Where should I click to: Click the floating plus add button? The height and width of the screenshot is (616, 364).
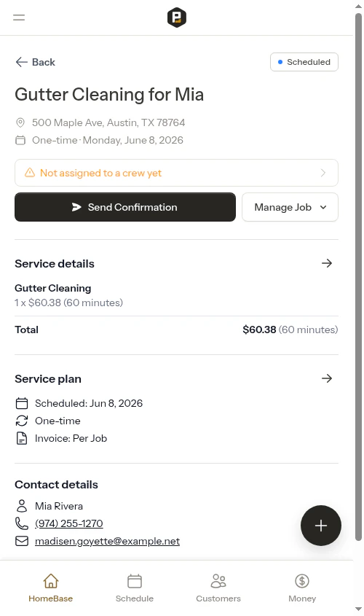321,526
